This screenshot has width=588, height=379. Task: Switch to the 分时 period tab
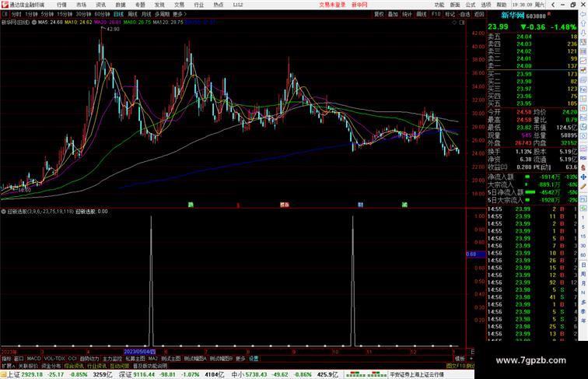[16, 14]
